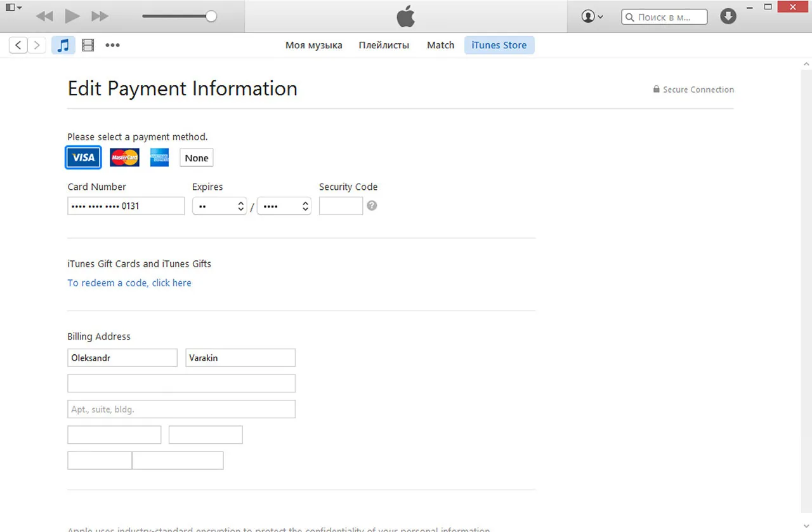The height and width of the screenshot is (532, 812).
Task: Click the Apple logo in the header
Action: point(406,17)
